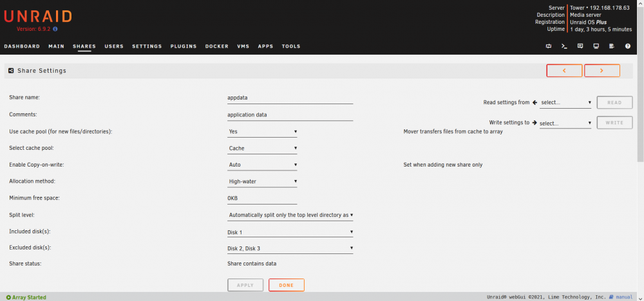This screenshot has height=301, width=644.
Task: Open the Excluded disk(s) dropdown
Action: tap(290, 248)
